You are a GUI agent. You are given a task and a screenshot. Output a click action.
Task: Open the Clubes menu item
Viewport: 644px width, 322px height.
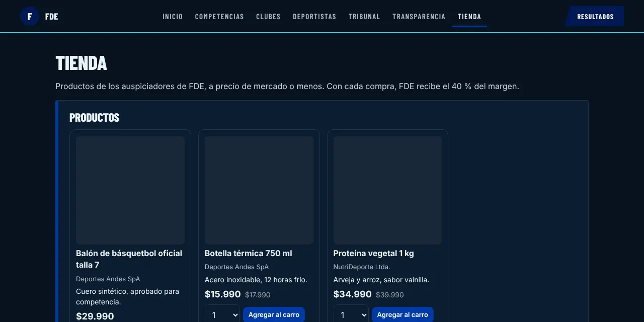point(268,17)
